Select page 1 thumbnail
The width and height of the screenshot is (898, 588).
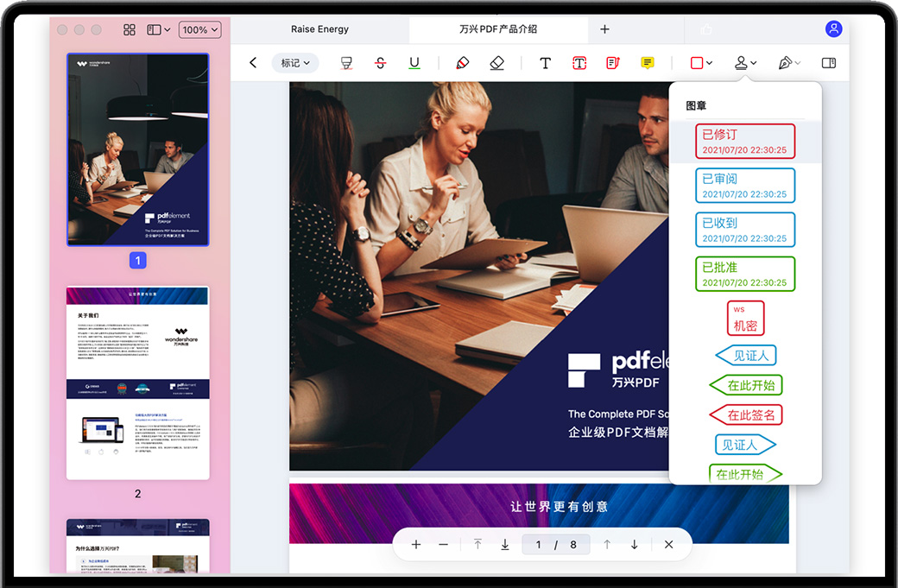[138, 150]
